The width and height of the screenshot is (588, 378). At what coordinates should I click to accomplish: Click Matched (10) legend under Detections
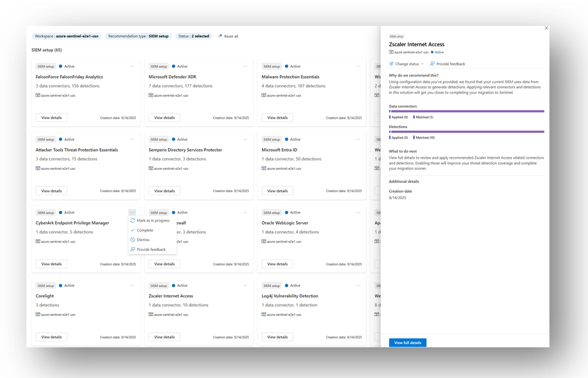pyautogui.click(x=424, y=138)
